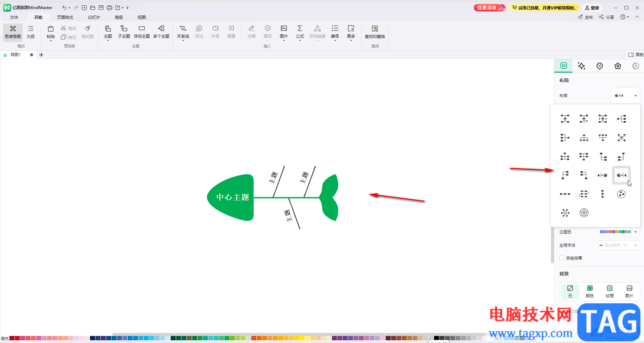Viewport: 644px width, 343px height.
Task: Open the File (文件) menu
Action: [14, 17]
